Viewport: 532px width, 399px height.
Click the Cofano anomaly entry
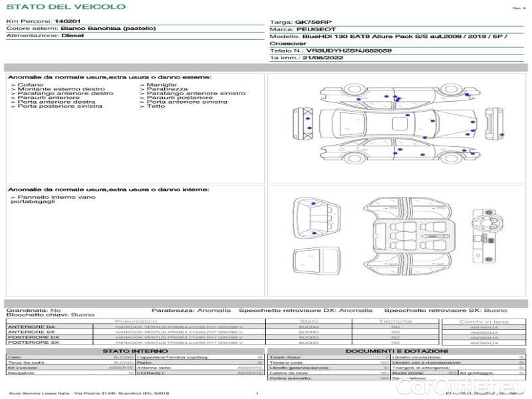coord(31,85)
